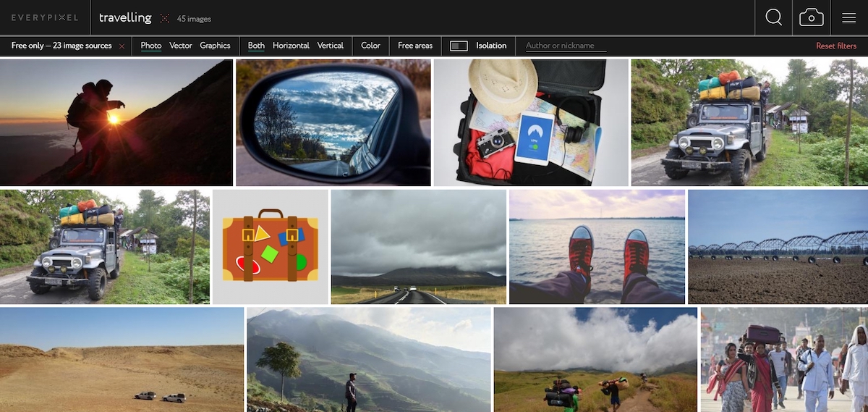The width and height of the screenshot is (868, 412).
Task: Choose the Both orientation option
Action: point(256,46)
